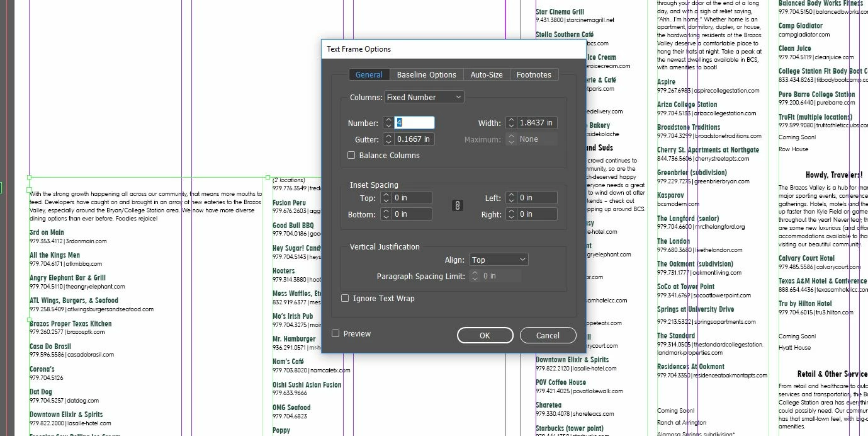The width and height of the screenshot is (868, 436).
Task: Confirm the dialog with OK
Action: pos(485,335)
